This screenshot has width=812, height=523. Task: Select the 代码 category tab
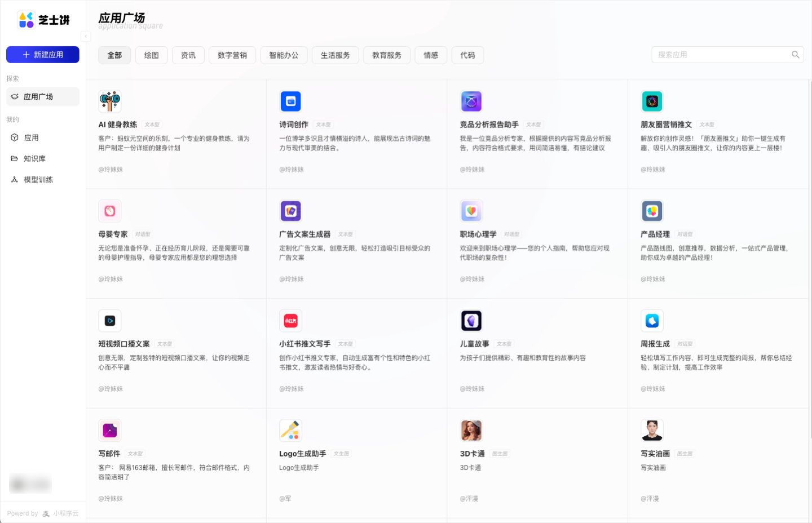pos(467,55)
